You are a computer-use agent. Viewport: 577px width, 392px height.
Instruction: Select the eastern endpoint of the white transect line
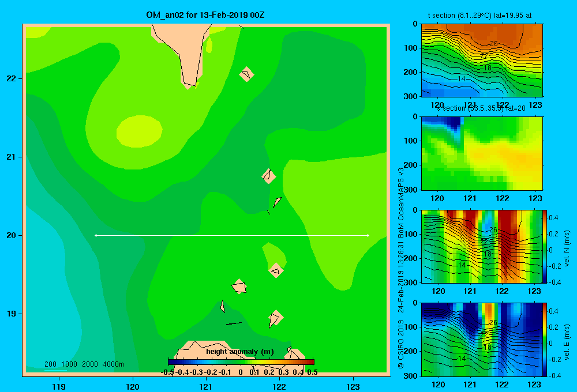pos(368,235)
